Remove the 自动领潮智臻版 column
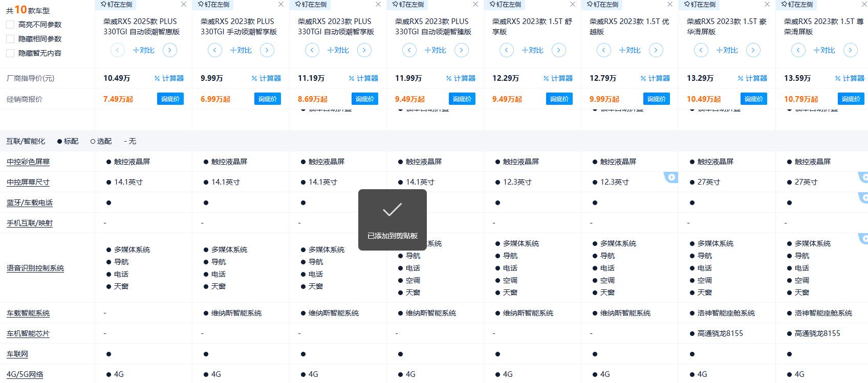Image resolution: width=868 pixels, height=383 pixels. [475, 4]
